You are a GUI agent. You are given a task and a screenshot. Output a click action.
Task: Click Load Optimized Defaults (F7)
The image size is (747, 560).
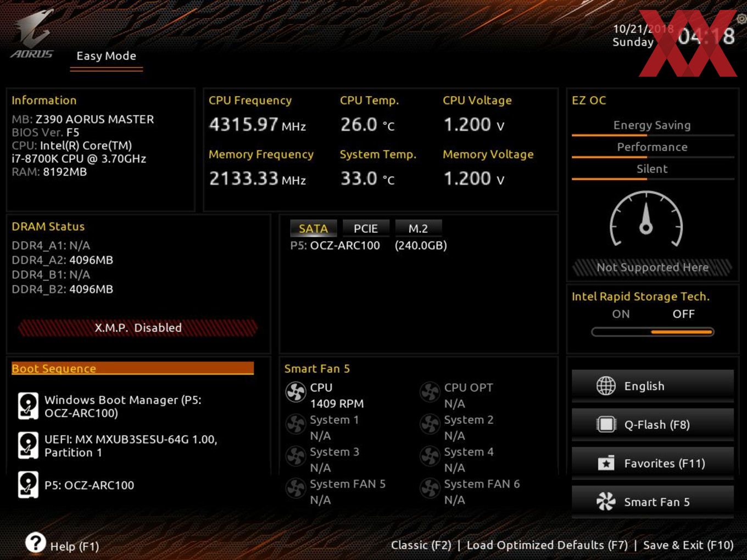click(x=547, y=545)
